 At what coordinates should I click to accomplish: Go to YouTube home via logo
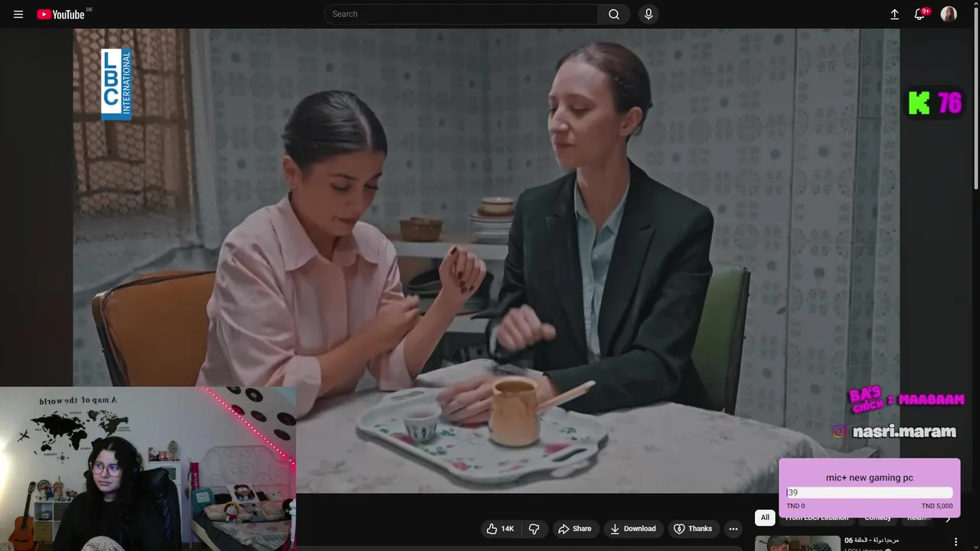[62, 15]
